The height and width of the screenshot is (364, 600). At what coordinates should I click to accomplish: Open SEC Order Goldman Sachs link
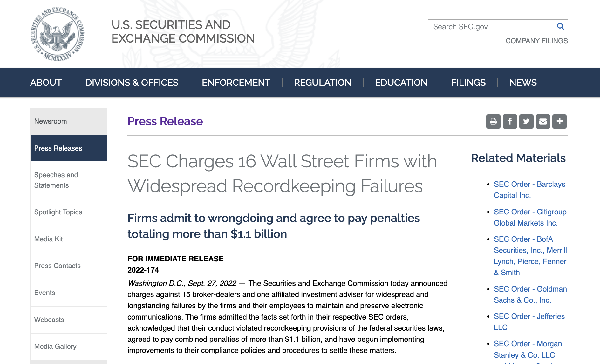click(530, 294)
